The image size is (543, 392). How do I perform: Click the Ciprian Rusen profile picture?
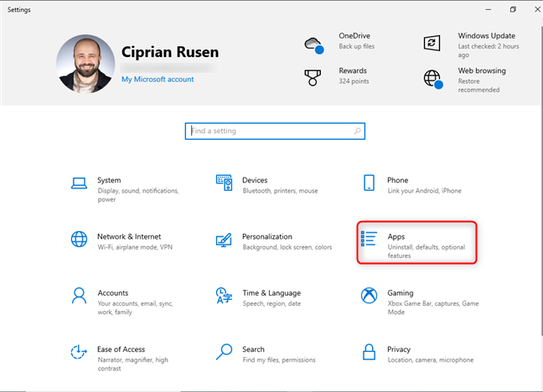pos(85,64)
